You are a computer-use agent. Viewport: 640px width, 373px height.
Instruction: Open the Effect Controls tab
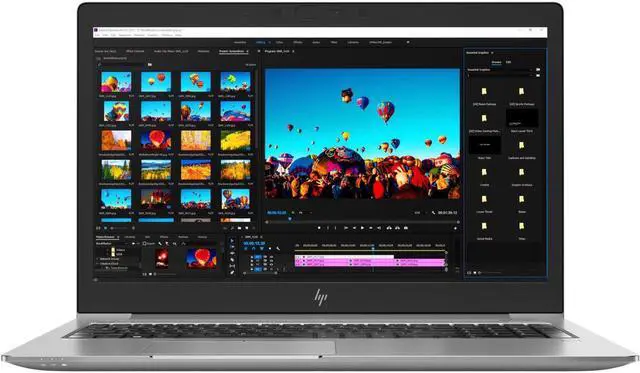coord(135,51)
